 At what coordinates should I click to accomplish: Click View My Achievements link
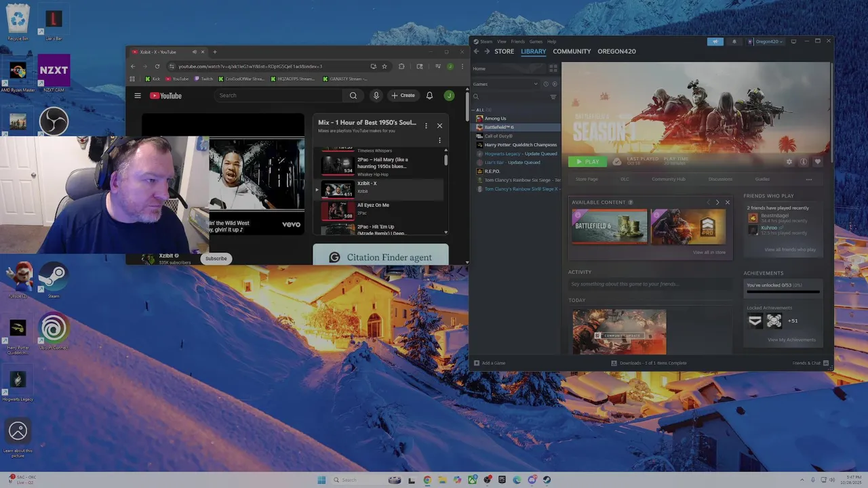(791, 340)
